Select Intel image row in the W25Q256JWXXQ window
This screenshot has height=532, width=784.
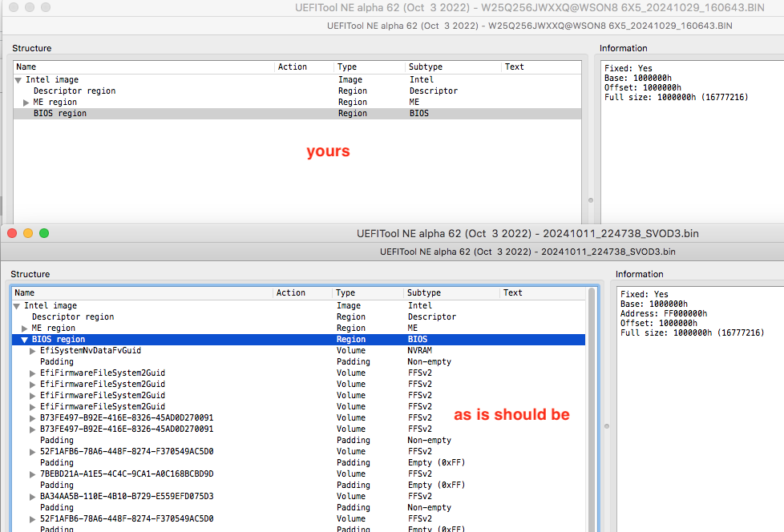(x=297, y=80)
